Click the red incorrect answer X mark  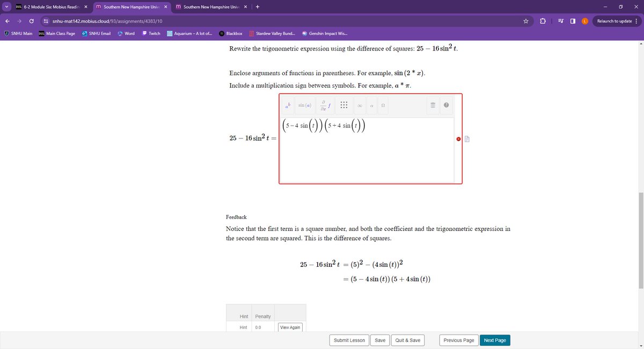458,139
